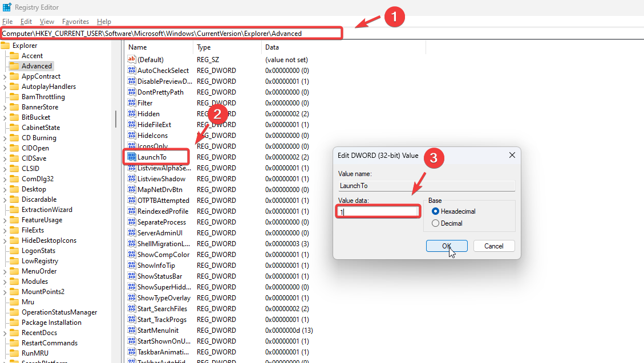Click the ShowTypeOverlay value name
The height and width of the screenshot is (363, 644).
164,298
